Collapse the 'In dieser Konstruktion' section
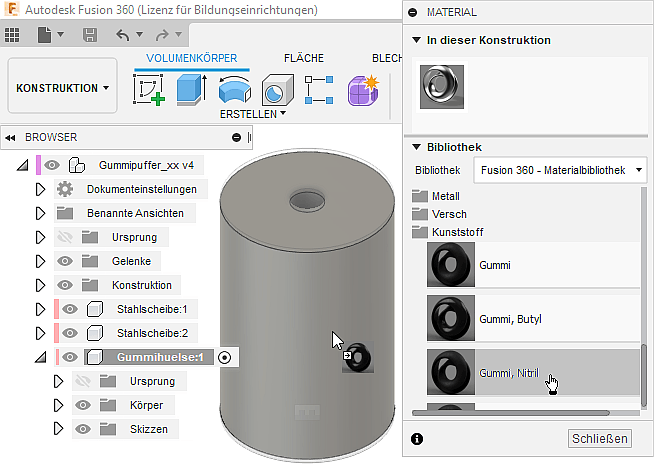This screenshot has width=654, height=465. point(416,40)
